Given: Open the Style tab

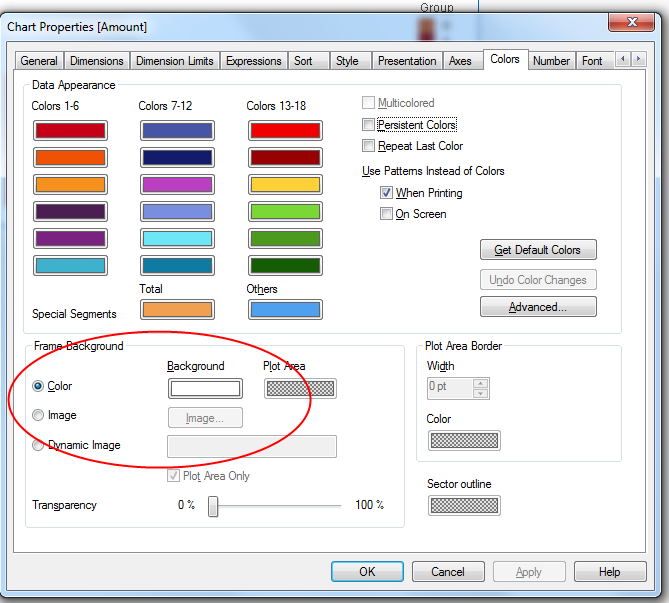Looking at the screenshot, I should (350, 61).
